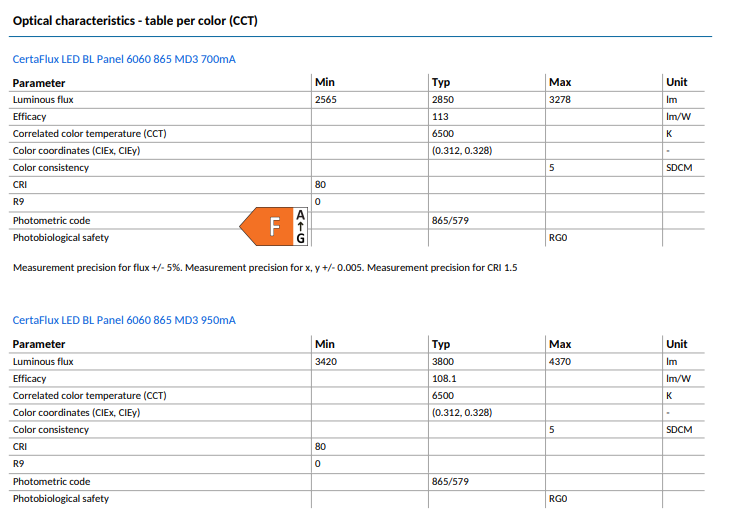The height and width of the screenshot is (513, 730).
Task: Click the 6500 CCT value in the 950mA table
Action: click(443, 396)
